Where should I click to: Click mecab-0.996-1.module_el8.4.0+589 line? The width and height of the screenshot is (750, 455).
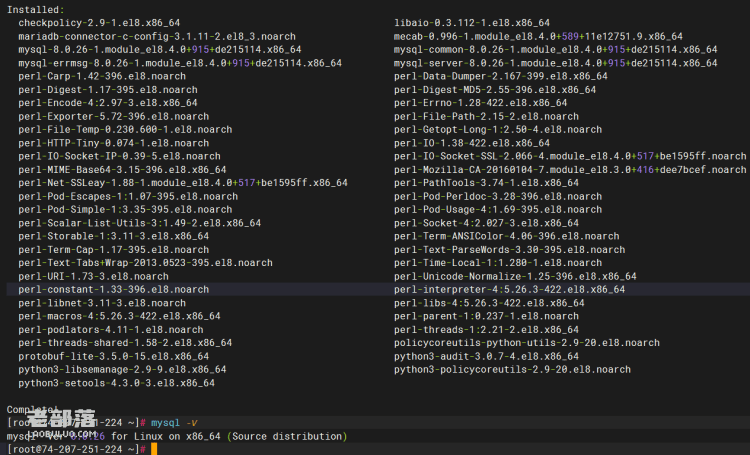538,36
